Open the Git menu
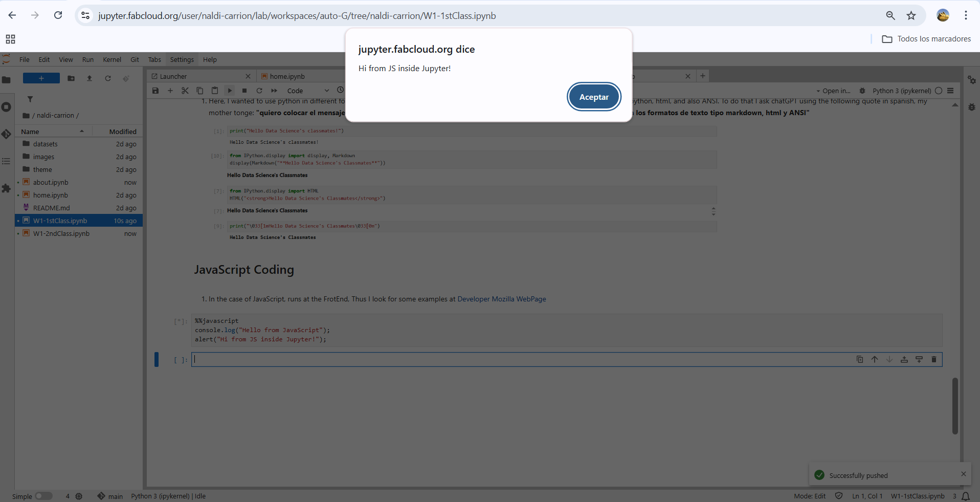The height and width of the screenshot is (502, 980). [134, 59]
